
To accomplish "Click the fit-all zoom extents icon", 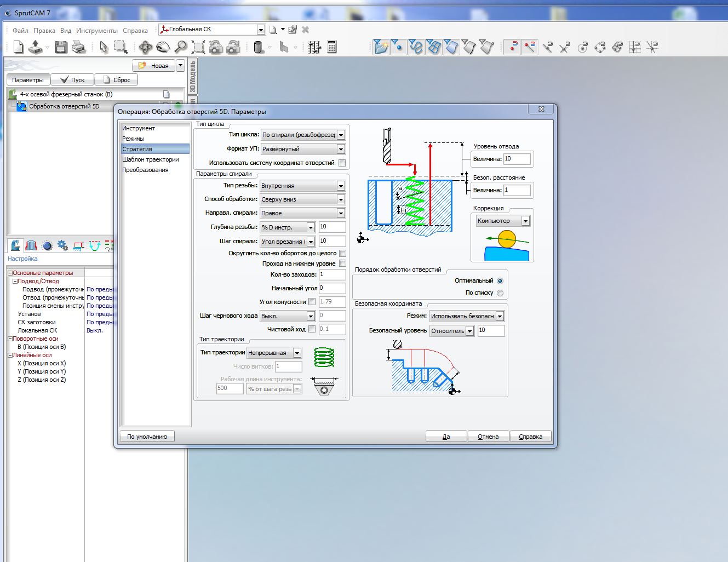I will point(198,48).
